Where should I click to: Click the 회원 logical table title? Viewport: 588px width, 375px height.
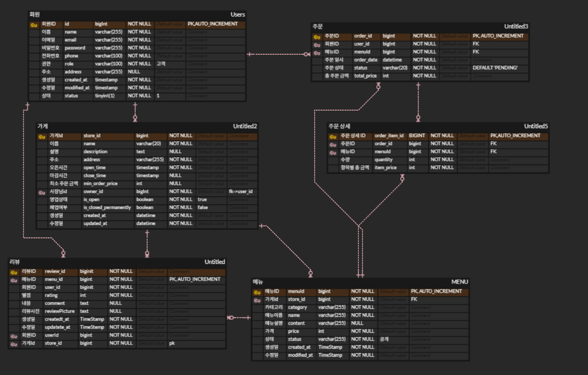coord(35,14)
